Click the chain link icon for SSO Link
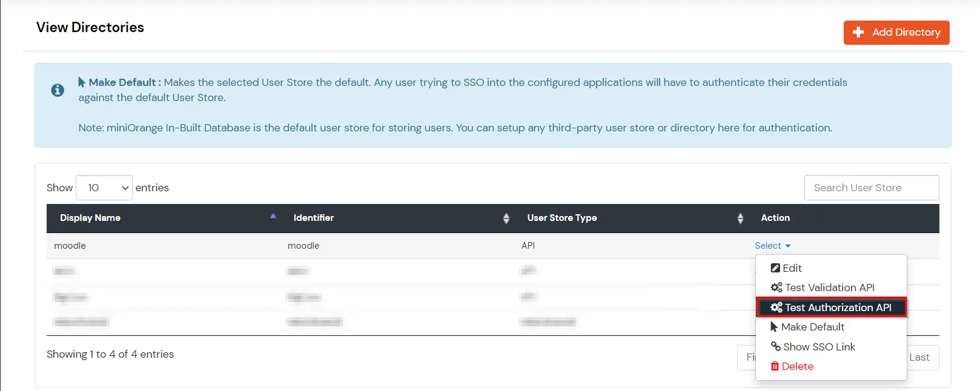 [x=775, y=346]
